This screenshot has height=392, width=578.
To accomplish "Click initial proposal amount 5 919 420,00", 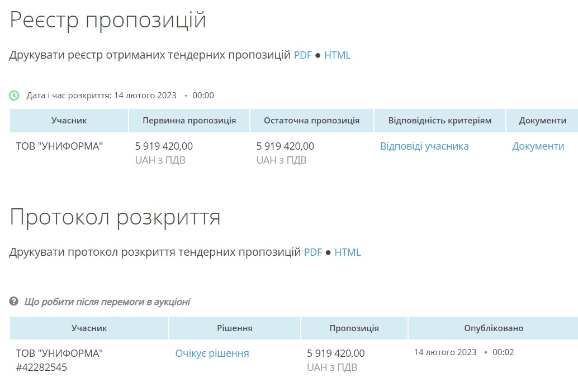I will (x=164, y=146).
